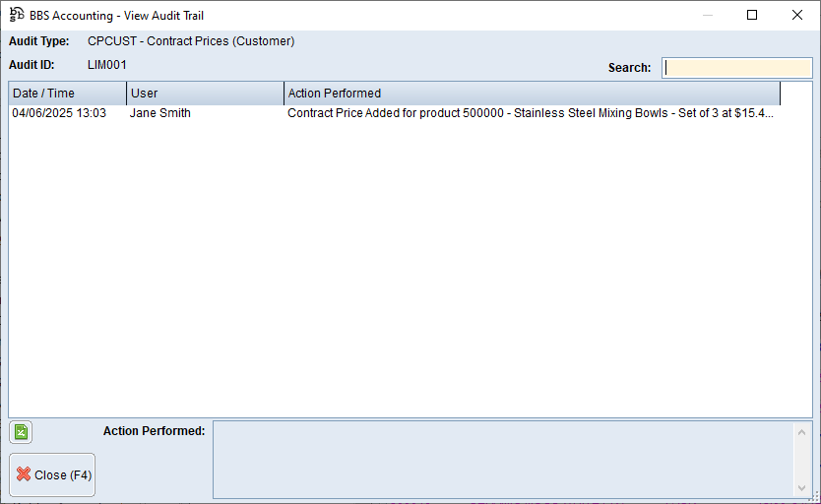Click the details box scroll up arrow
Image resolution: width=821 pixels, height=504 pixels.
point(802,432)
